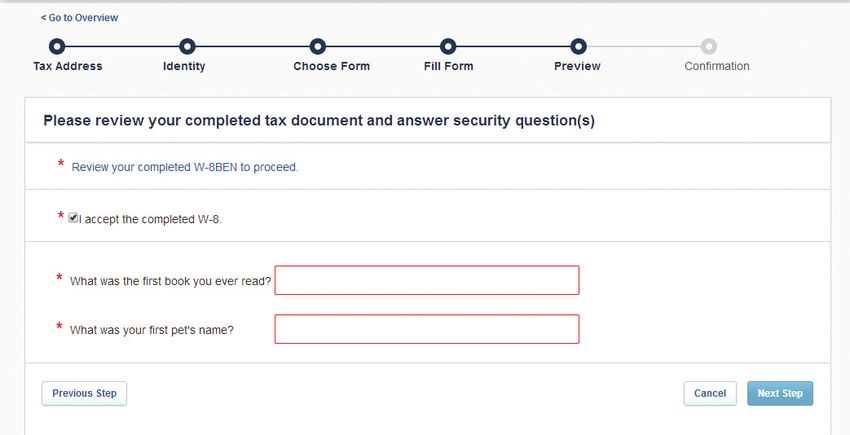Click the 'Confirmation' step label

(x=716, y=67)
